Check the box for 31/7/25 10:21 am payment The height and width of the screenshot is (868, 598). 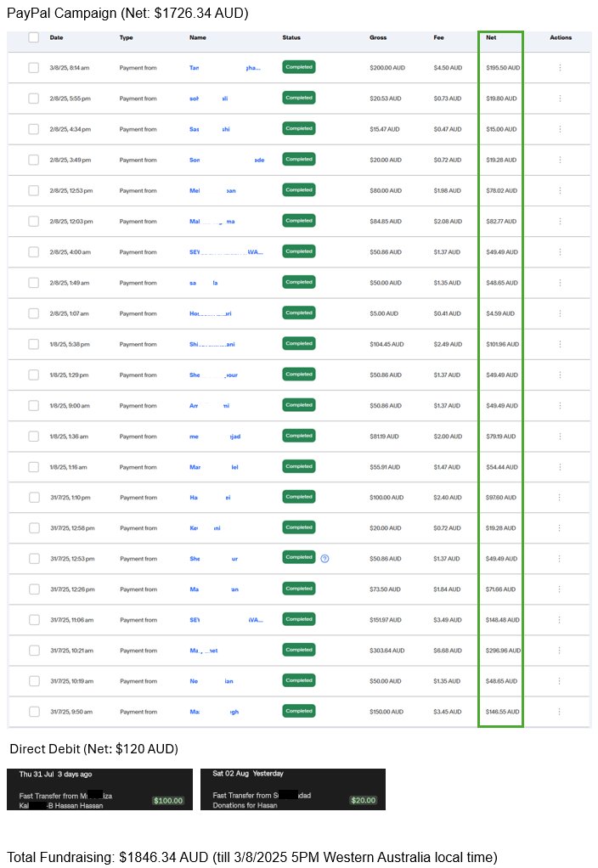click(x=34, y=651)
